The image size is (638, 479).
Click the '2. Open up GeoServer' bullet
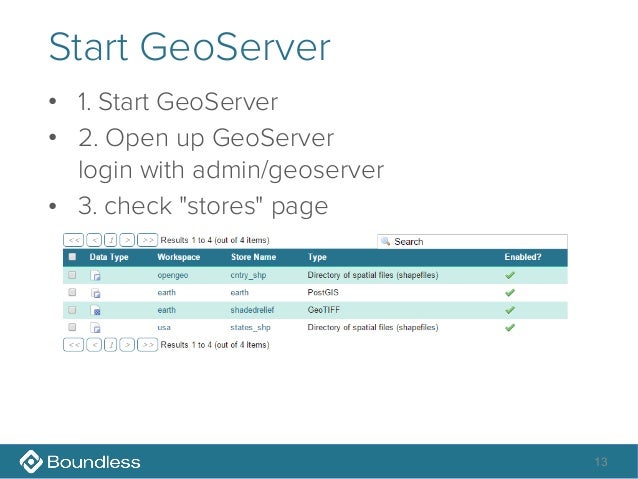click(206, 138)
